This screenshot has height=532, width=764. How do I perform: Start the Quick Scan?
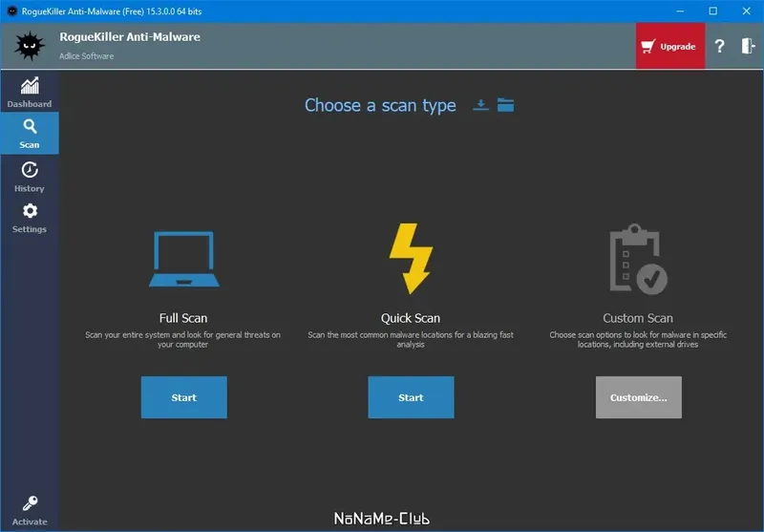(x=411, y=397)
